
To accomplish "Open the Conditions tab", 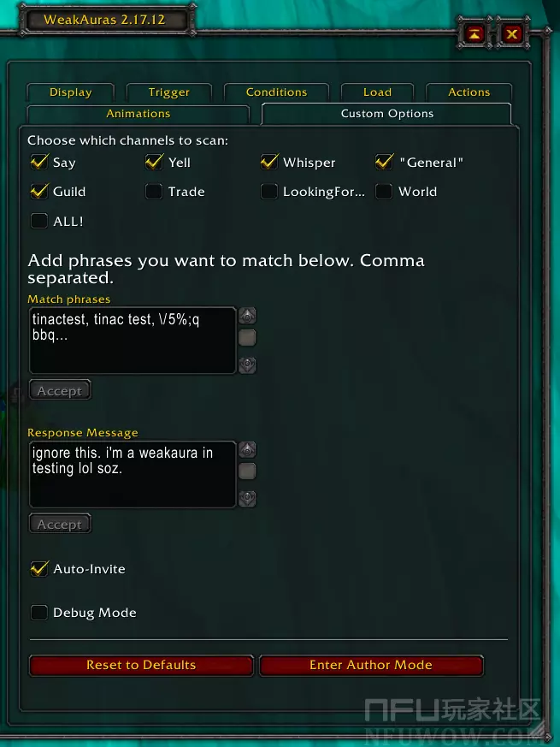I will coord(276,92).
